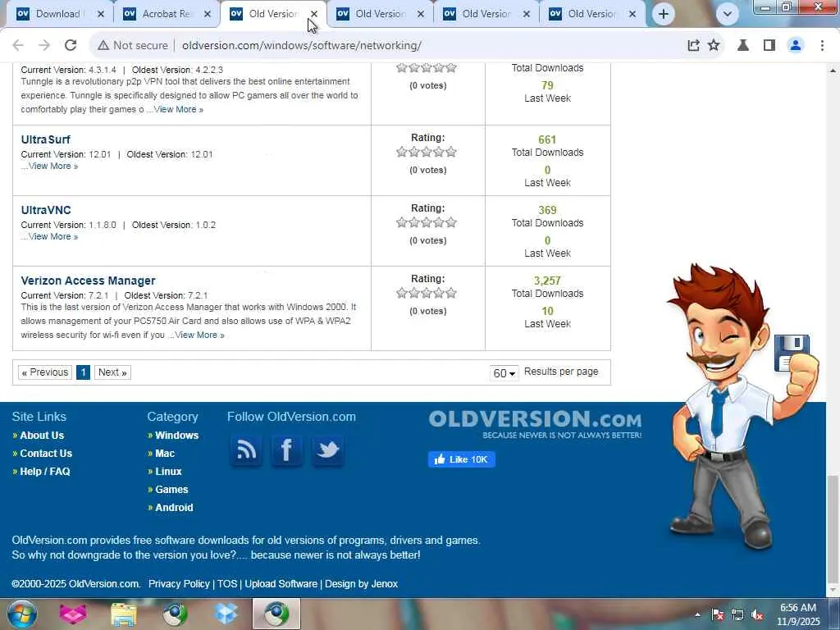Open the browser side panel icon
The height and width of the screenshot is (630, 840).
coord(769,46)
